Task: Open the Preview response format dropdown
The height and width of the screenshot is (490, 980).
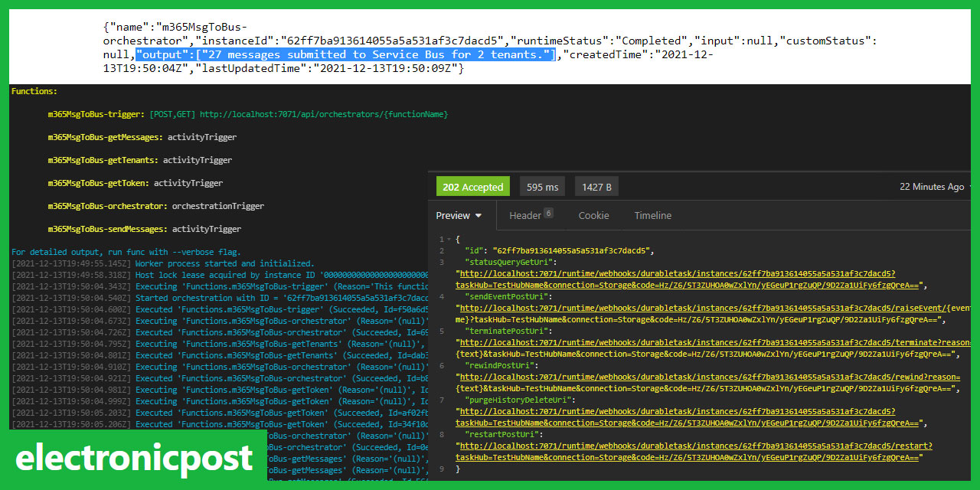Action: point(459,215)
